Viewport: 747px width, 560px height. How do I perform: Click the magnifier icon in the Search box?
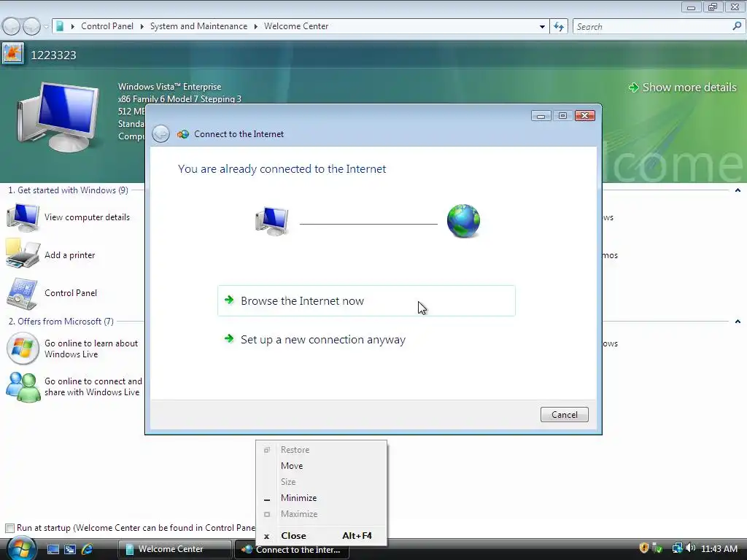(737, 27)
